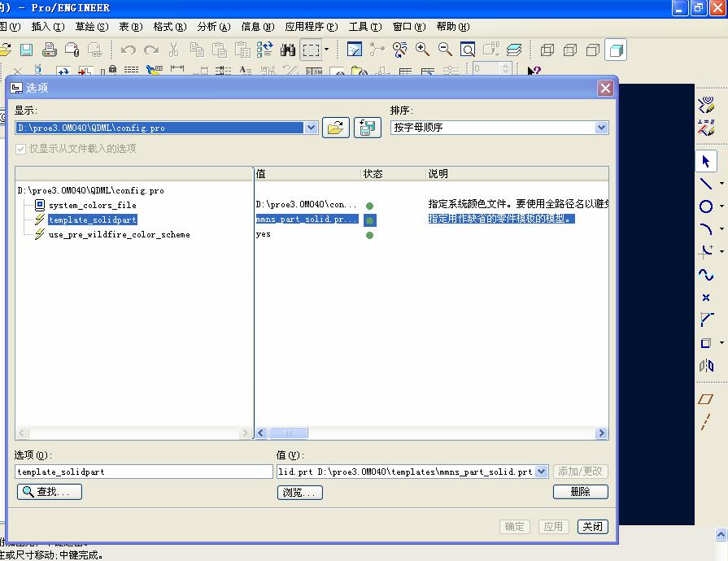Click the Copy icon in toolbar
Viewport: 728px width, 561px height.
pos(197,50)
